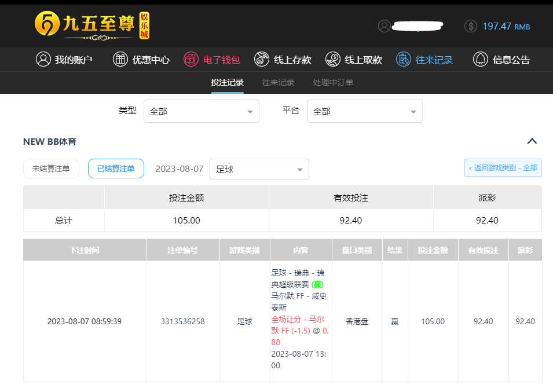553x392 pixels.
Task: Click the dollar balance icon
Action: click(471, 26)
